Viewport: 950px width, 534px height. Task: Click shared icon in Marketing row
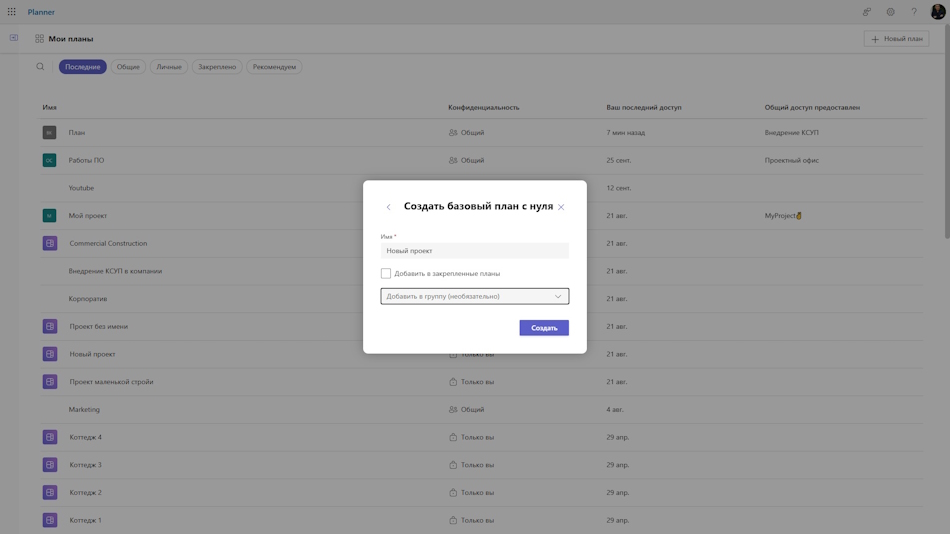pyautogui.click(x=453, y=409)
